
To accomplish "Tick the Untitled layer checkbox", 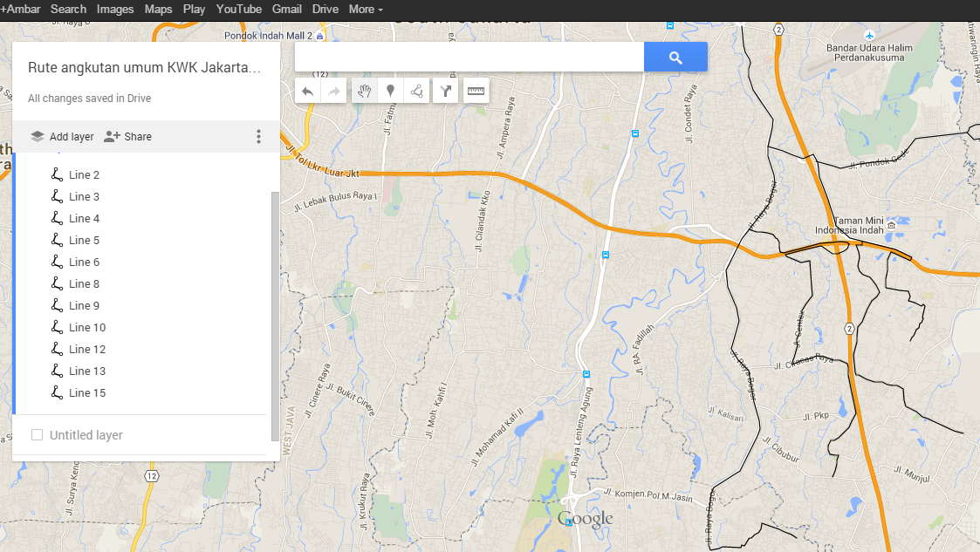I will point(37,434).
